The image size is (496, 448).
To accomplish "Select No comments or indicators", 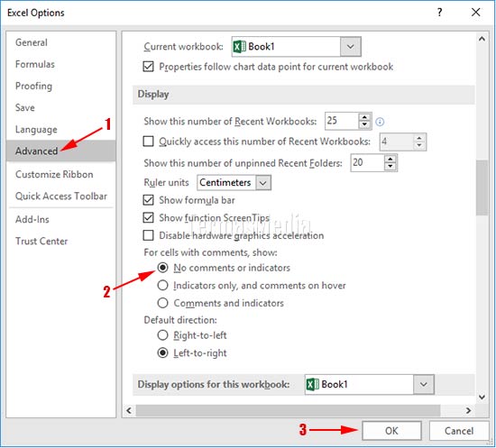I will (x=162, y=268).
